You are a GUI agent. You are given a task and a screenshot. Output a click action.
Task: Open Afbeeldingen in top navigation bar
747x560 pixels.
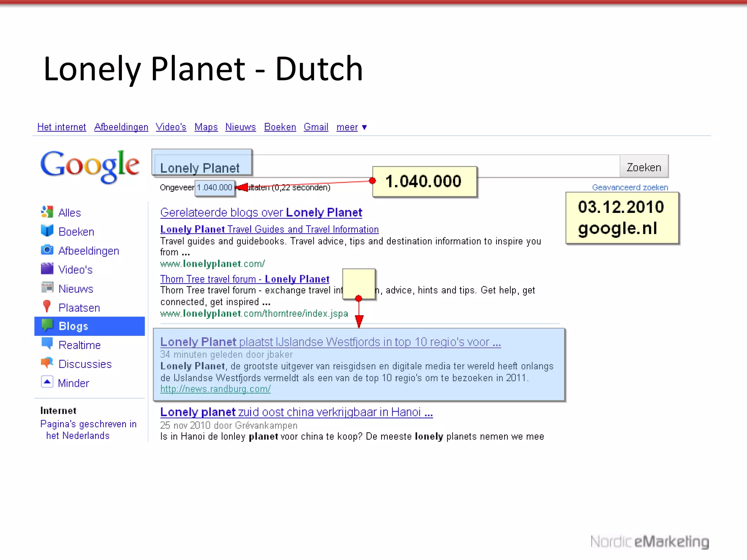[121, 127]
